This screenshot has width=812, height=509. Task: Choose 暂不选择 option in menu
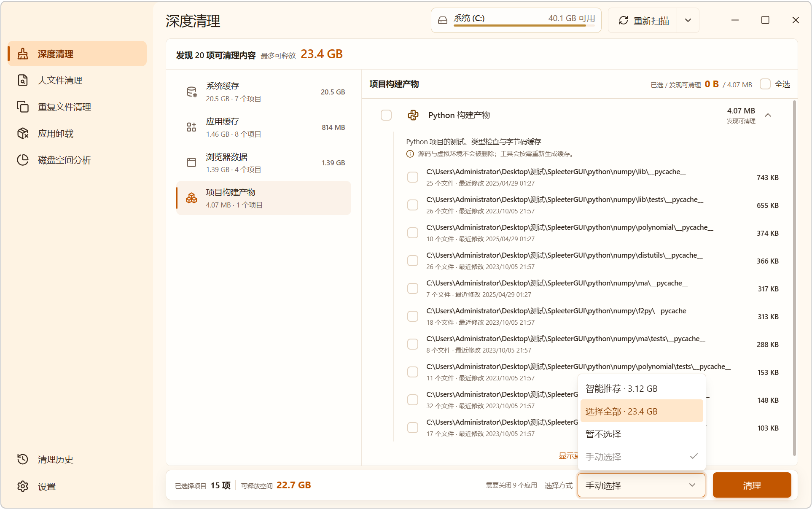tap(642, 434)
